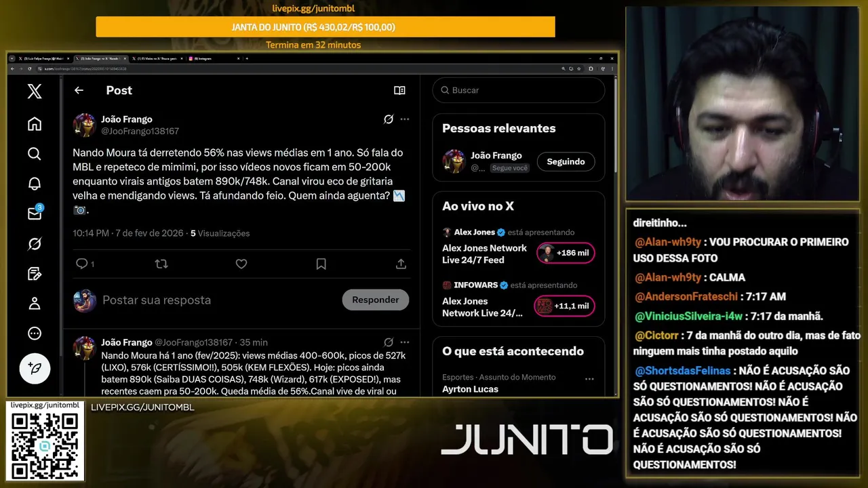Image resolution: width=868 pixels, height=488 pixels.
Task: Open three-dot menu on 35 min reply
Action: pyautogui.click(x=405, y=342)
